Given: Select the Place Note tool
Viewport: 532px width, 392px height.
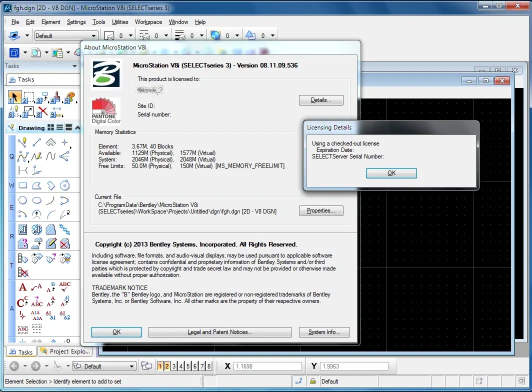Looking at the screenshot, I should [x=36, y=287].
